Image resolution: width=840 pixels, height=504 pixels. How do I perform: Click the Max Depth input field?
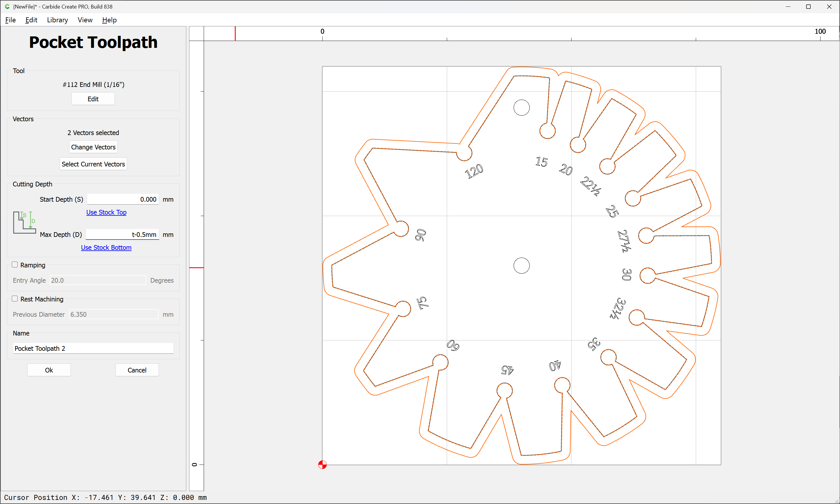[x=122, y=234]
